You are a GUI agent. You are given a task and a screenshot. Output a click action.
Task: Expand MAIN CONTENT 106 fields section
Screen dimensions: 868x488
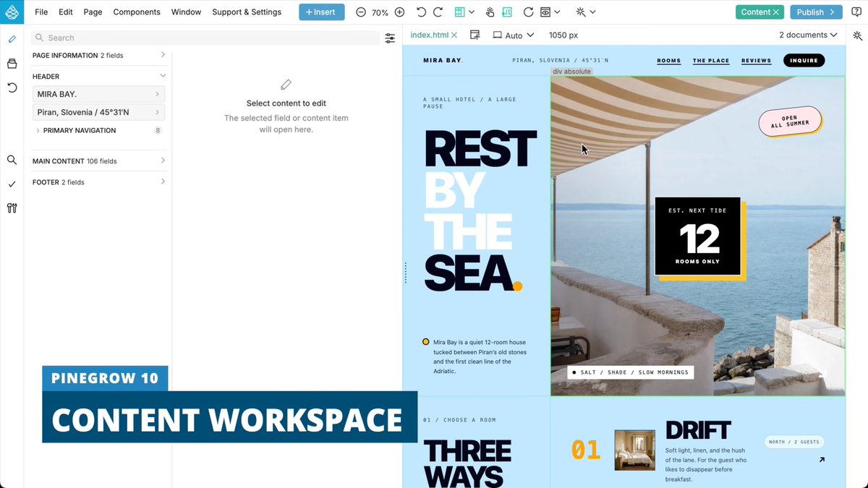click(x=99, y=160)
